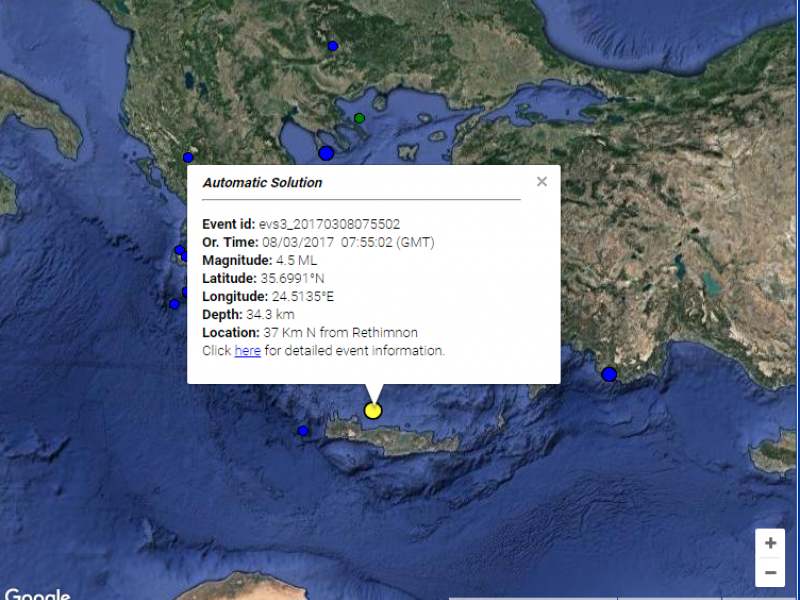Click the Google logo in the corner
The image size is (800, 600).
point(37,593)
